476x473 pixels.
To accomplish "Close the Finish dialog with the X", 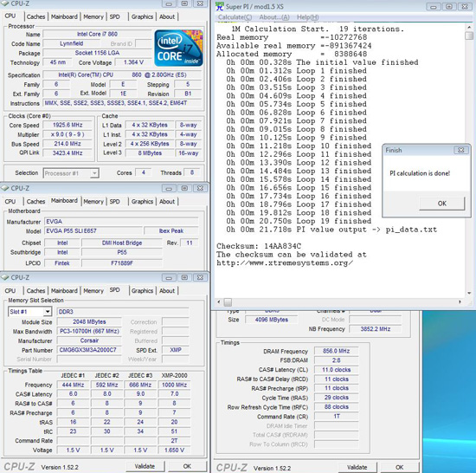I will click(460, 150).
